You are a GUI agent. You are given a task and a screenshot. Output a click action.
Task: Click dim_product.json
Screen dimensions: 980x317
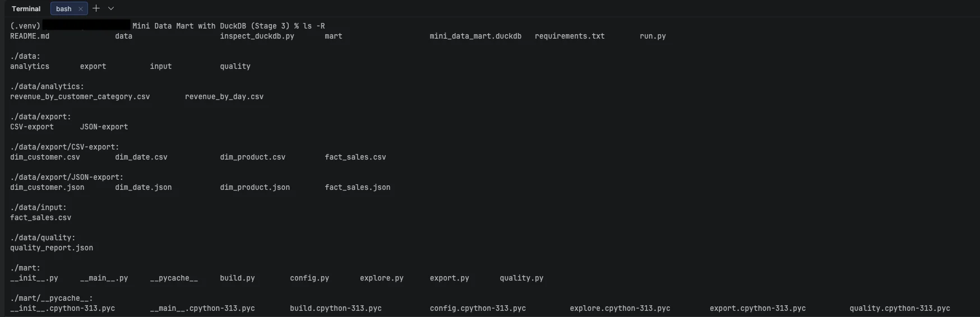tap(255, 188)
